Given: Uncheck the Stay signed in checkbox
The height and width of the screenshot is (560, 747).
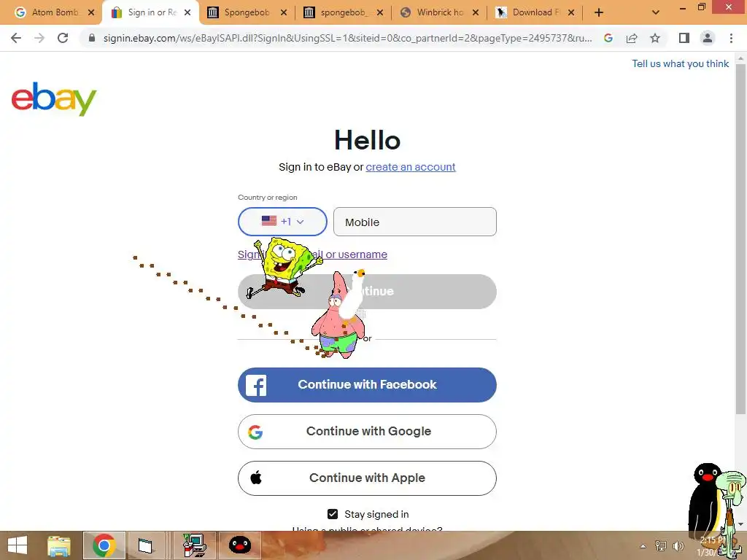Looking at the screenshot, I should point(333,514).
